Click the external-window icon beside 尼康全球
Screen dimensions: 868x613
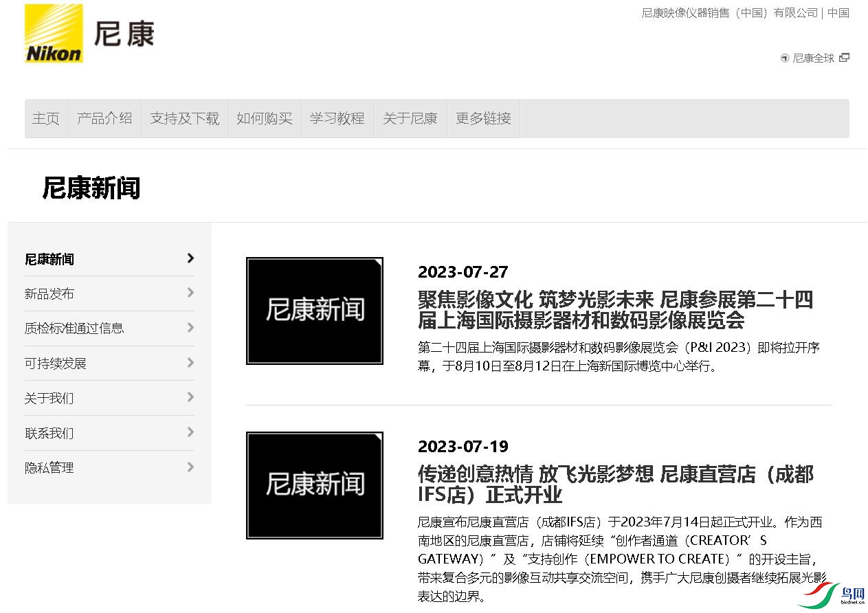pos(845,58)
